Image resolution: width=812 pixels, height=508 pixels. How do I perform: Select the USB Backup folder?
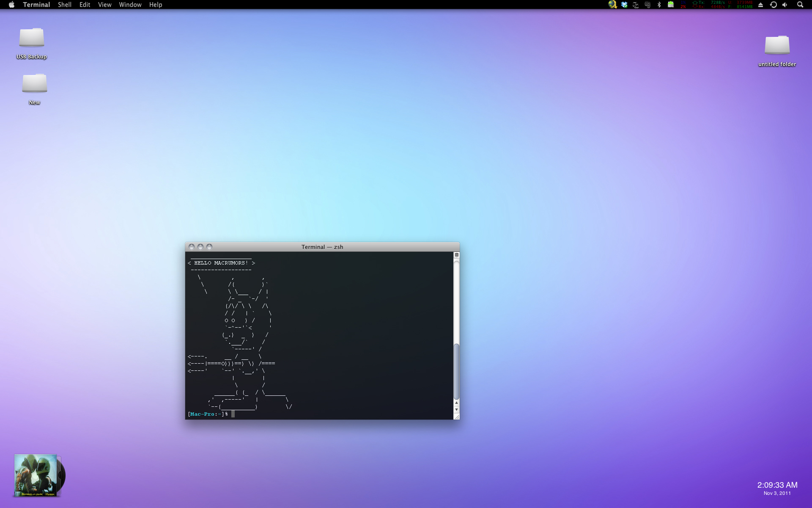point(32,43)
